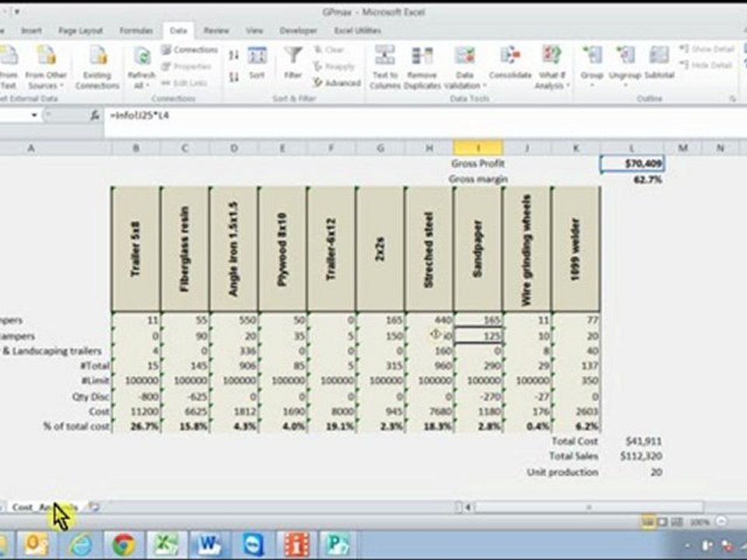The image size is (747, 560).
Task: Click Sort A to Z icon
Action: pyautogui.click(x=233, y=55)
